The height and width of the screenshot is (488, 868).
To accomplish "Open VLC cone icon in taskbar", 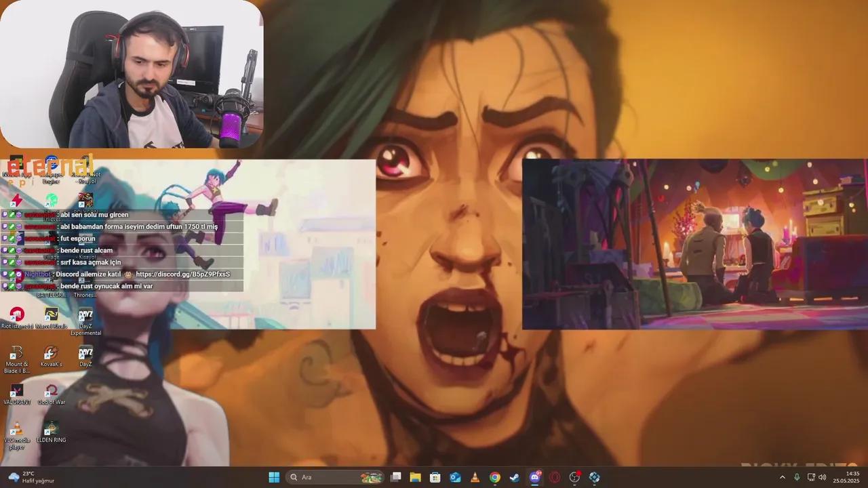I will [475, 477].
